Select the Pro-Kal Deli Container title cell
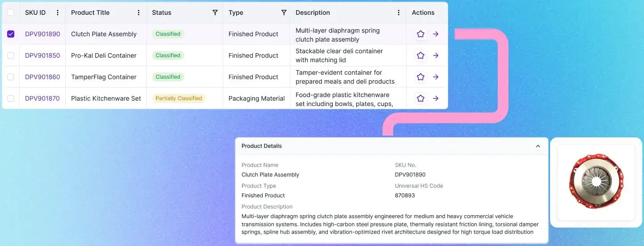The height and width of the screenshot is (246, 644). pos(104,55)
